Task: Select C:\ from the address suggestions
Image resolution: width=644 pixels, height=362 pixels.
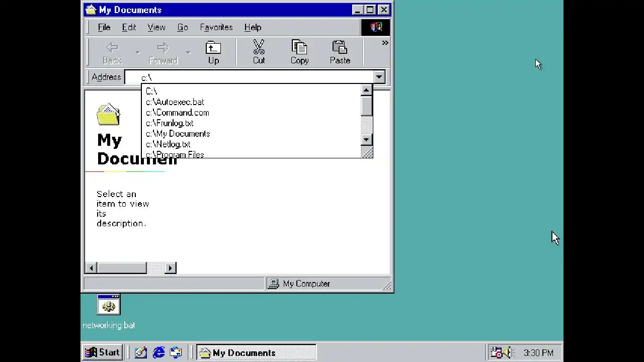Action: (252, 92)
